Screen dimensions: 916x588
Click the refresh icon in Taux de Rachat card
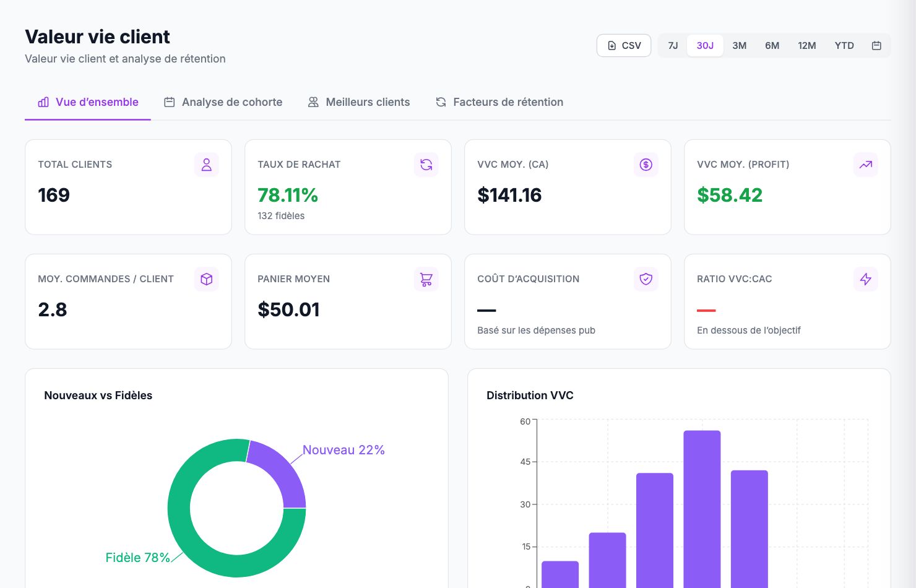(x=426, y=165)
